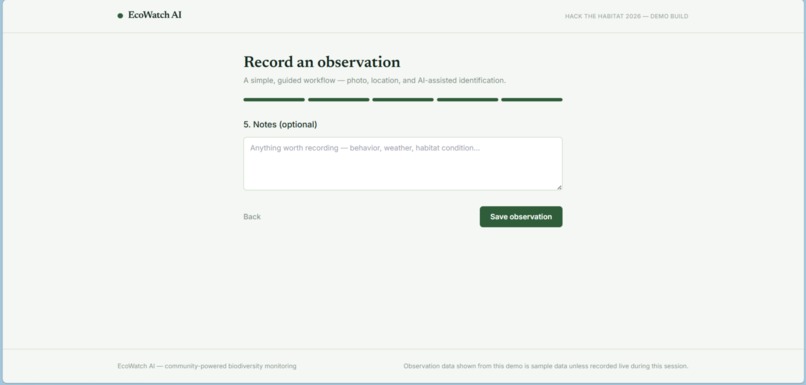Click the 'Record an observation' heading
This screenshot has width=806, height=385.
click(322, 62)
